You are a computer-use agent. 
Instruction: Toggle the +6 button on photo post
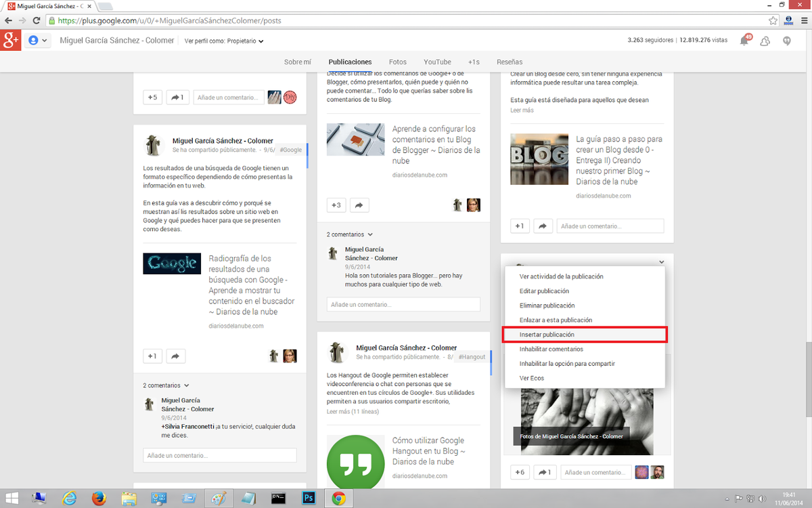(x=519, y=472)
